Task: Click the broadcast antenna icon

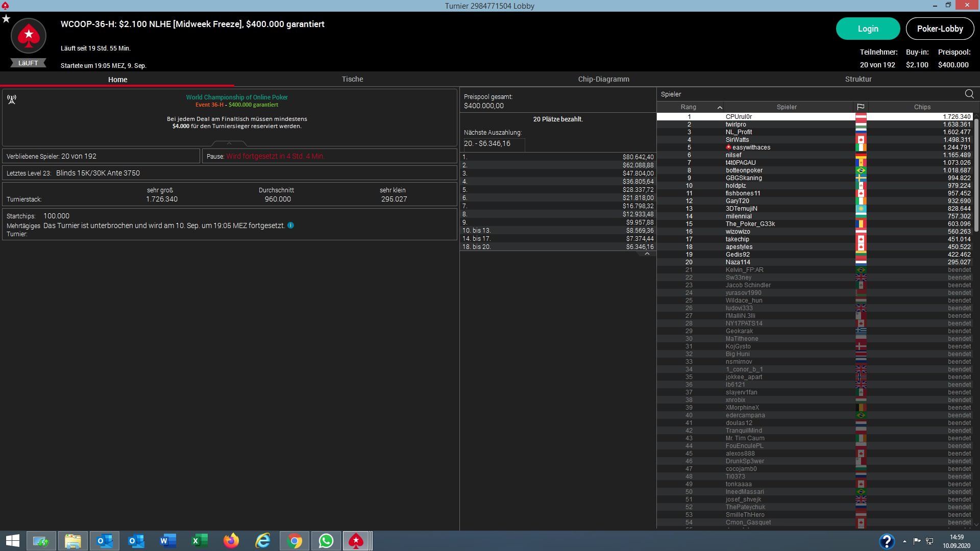Action: (12, 99)
